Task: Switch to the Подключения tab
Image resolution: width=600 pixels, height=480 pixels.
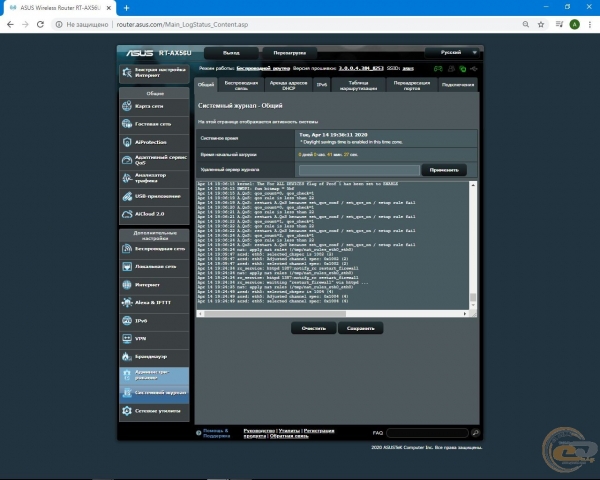Action: (458, 85)
